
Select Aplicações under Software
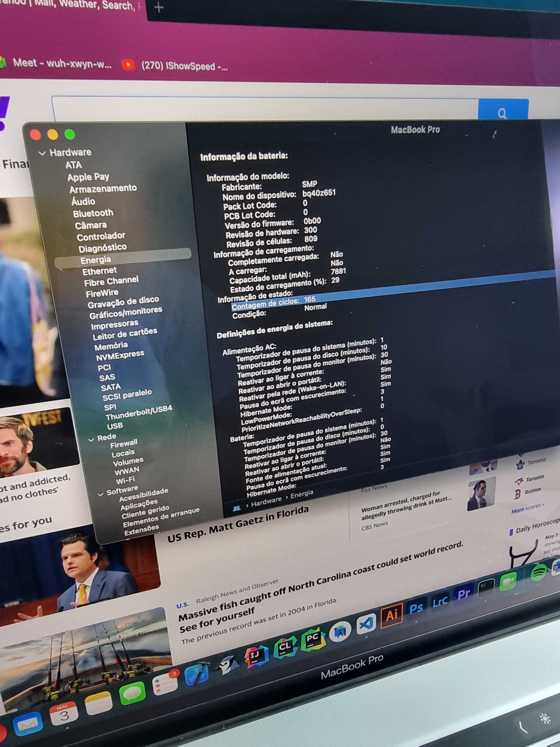click(139, 505)
